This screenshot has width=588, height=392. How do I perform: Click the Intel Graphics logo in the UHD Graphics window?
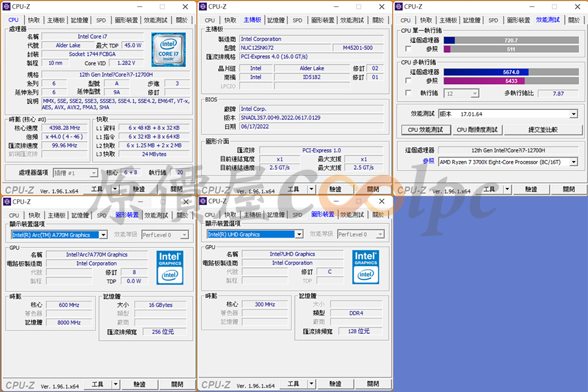tap(366, 267)
